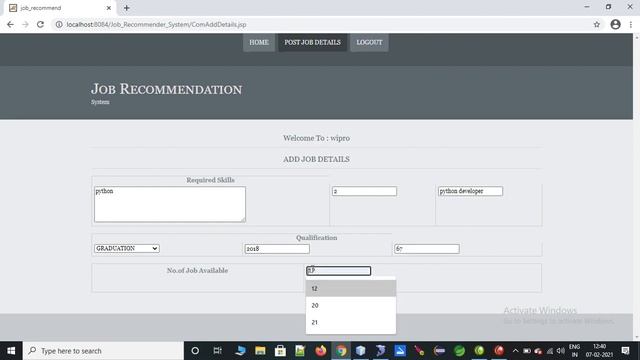Screen dimensions: 640x360
Task: Open the Chrome profile avatar menu
Action: coord(616,24)
